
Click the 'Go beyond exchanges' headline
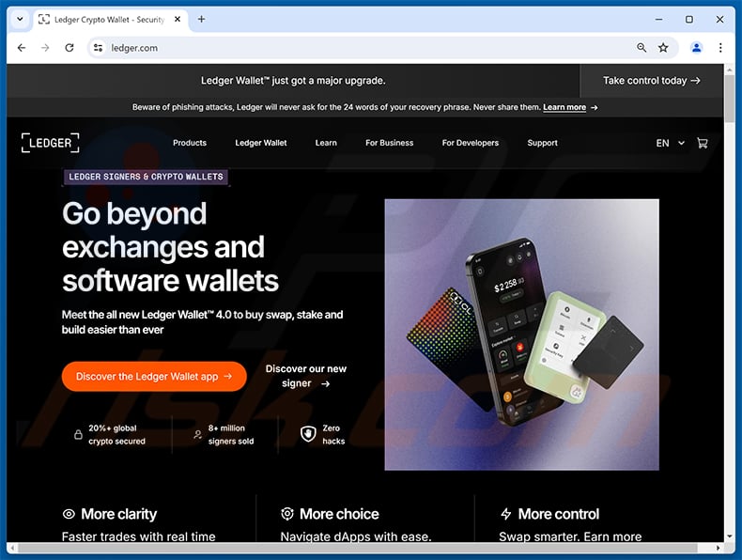point(170,247)
